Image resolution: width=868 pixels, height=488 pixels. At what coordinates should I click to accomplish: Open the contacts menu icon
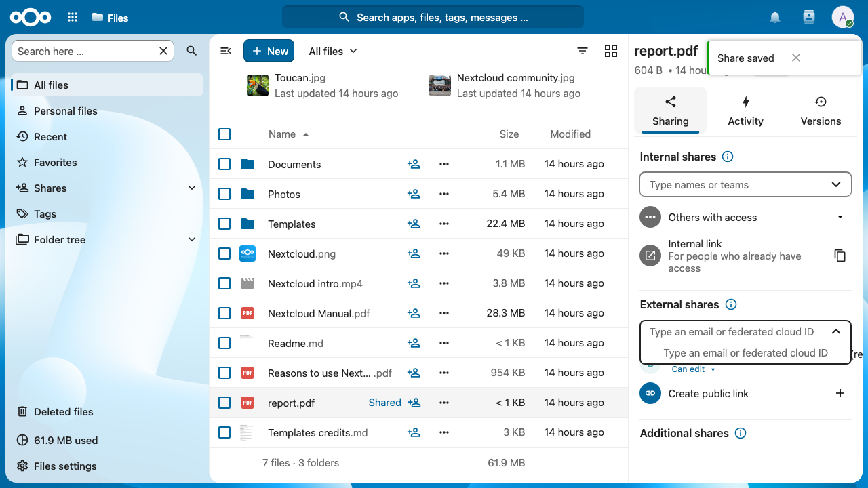click(808, 18)
